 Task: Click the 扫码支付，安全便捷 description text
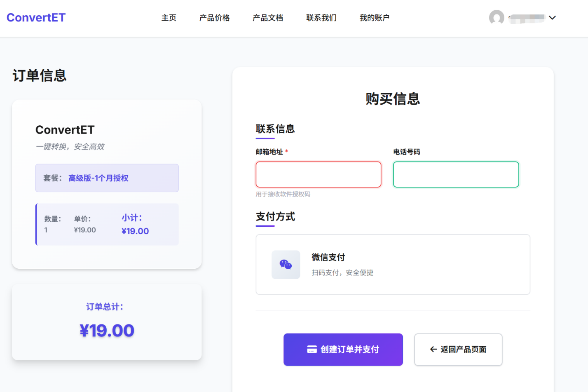point(342,272)
